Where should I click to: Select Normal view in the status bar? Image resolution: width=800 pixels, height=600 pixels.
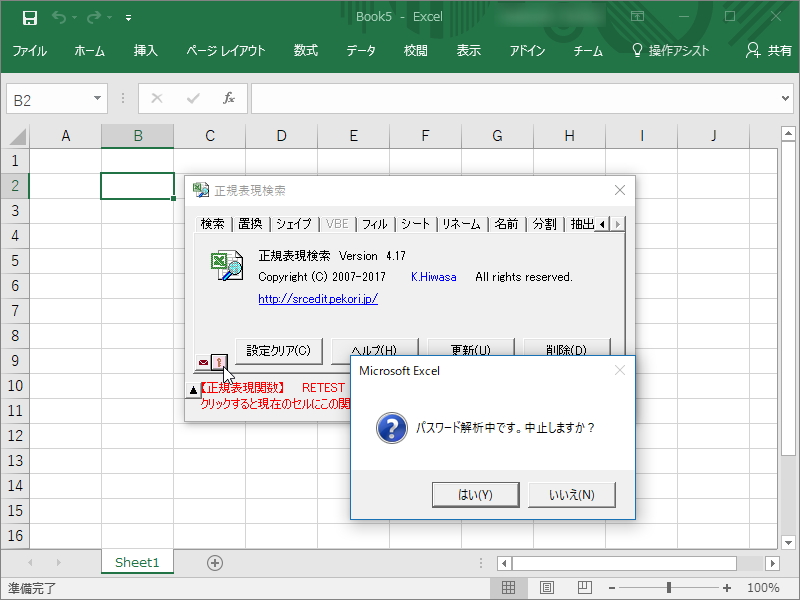[508, 588]
